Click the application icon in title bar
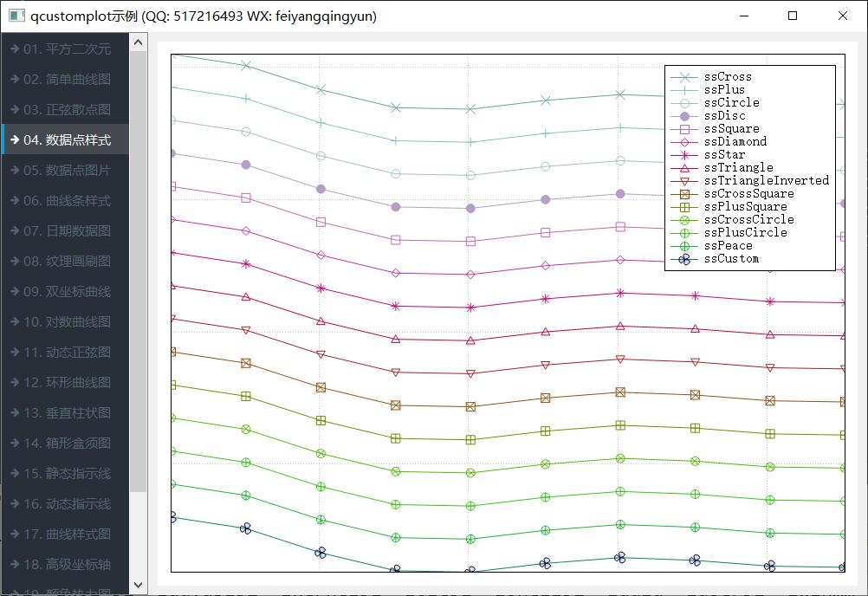Image resolution: width=868 pixels, height=596 pixels. pos(15,16)
